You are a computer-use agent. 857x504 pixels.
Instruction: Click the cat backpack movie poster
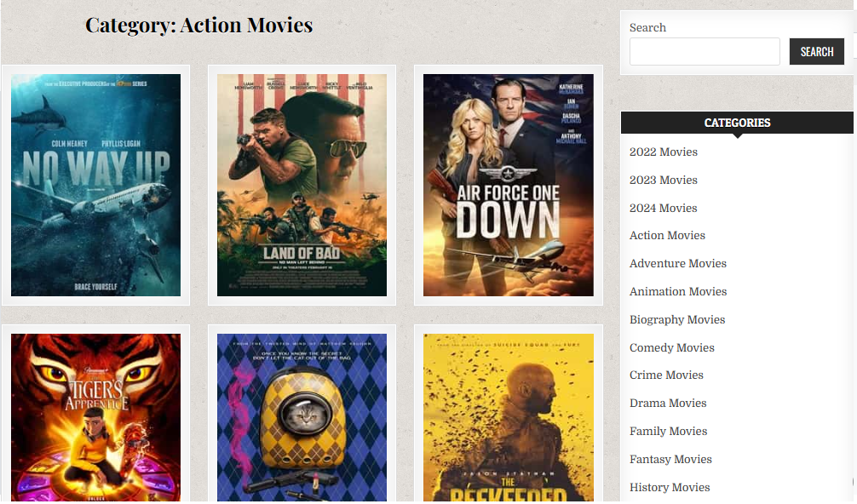point(302,417)
